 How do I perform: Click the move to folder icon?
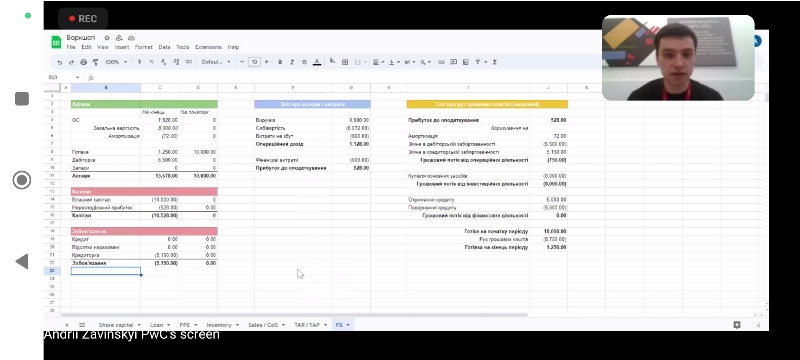[119, 38]
